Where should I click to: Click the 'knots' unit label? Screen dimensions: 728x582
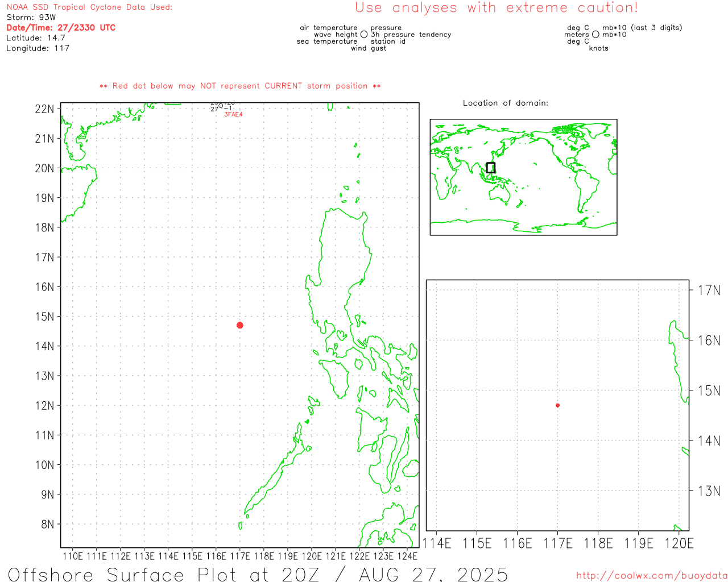(x=599, y=48)
